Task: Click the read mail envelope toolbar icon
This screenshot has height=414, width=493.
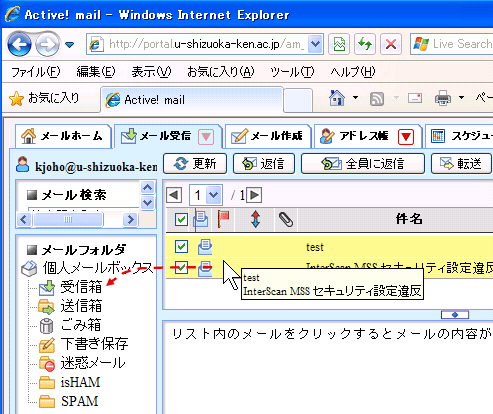Action: pyautogui.click(x=415, y=98)
